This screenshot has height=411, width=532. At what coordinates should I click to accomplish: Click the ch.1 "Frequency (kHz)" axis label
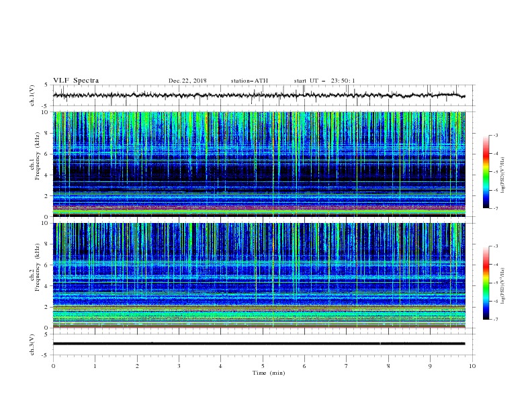[38, 156]
